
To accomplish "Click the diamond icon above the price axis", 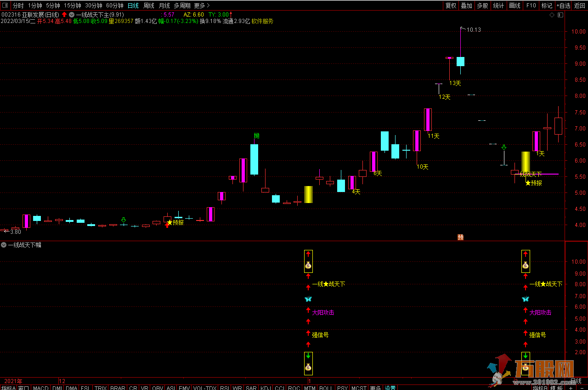I will pyautogui.click(x=552, y=15).
